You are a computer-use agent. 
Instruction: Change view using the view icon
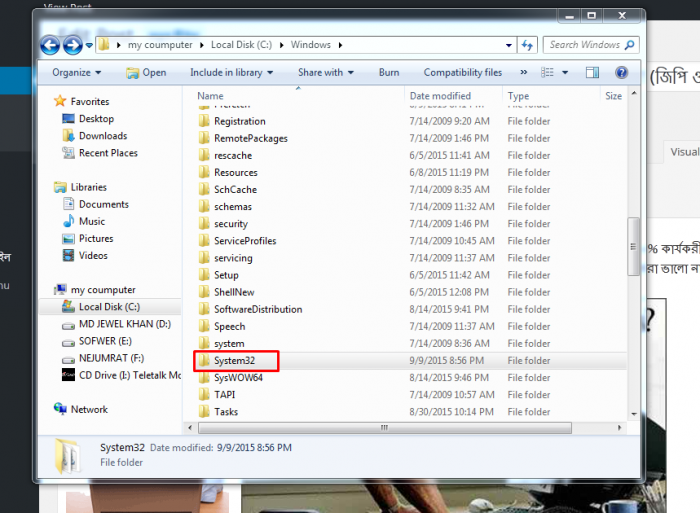pos(547,72)
